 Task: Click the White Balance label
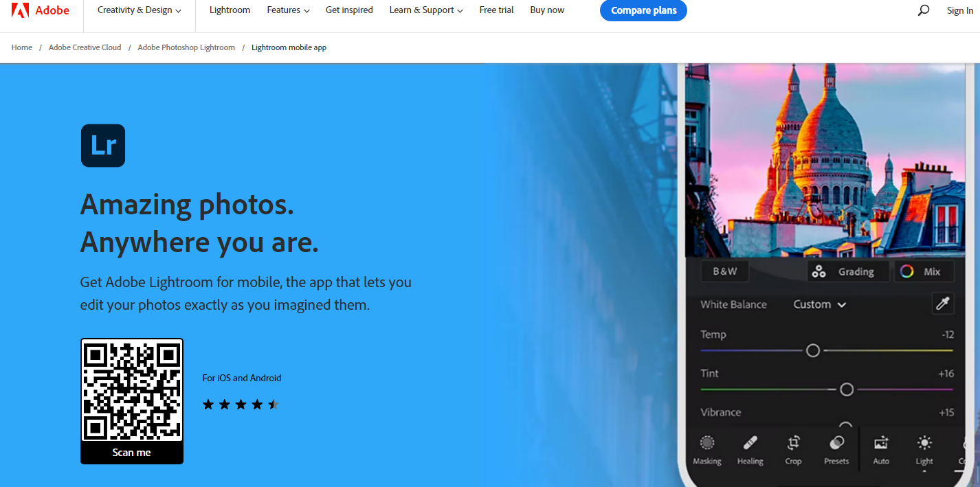pyautogui.click(x=733, y=304)
